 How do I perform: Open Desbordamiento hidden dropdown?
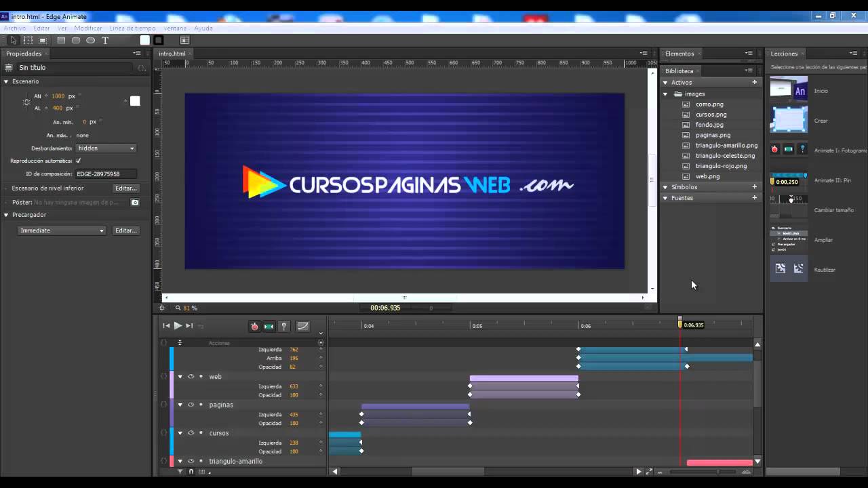pos(106,148)
